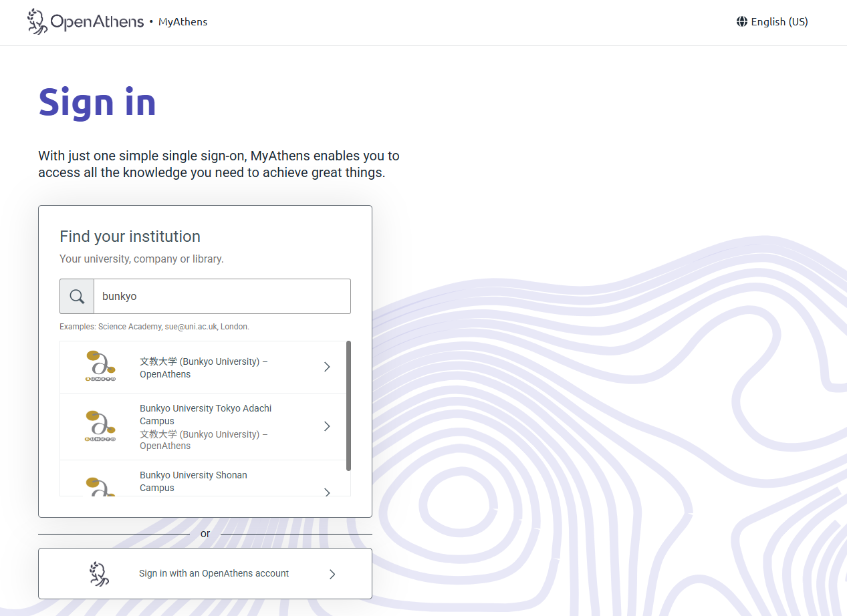Click the magnifying glass search icon

[77, 296]
